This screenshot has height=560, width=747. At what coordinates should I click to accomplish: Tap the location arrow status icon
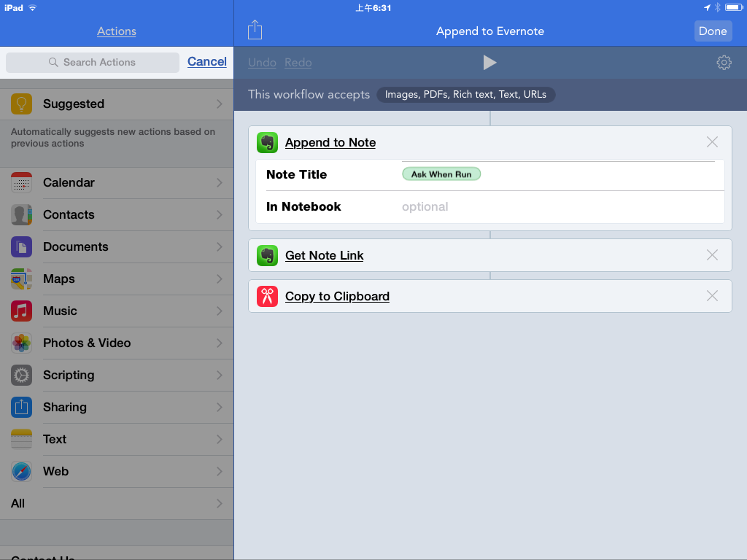[x=707, y=7]
